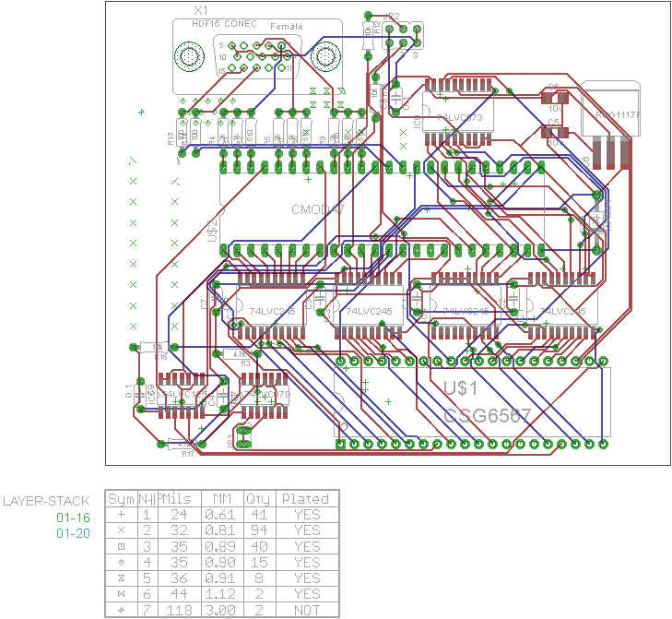Select the square drill symbol in row 3
The image size is (672, 619).
[x=121, y=546]
